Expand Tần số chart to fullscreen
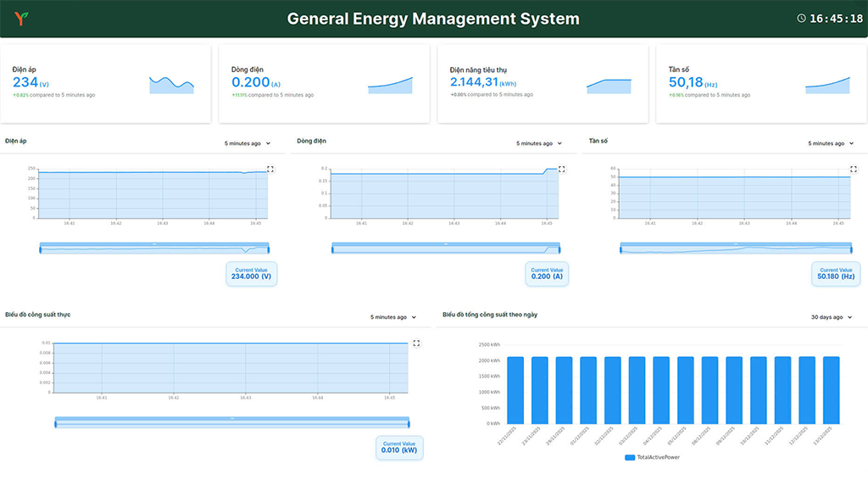 (854, 169)
